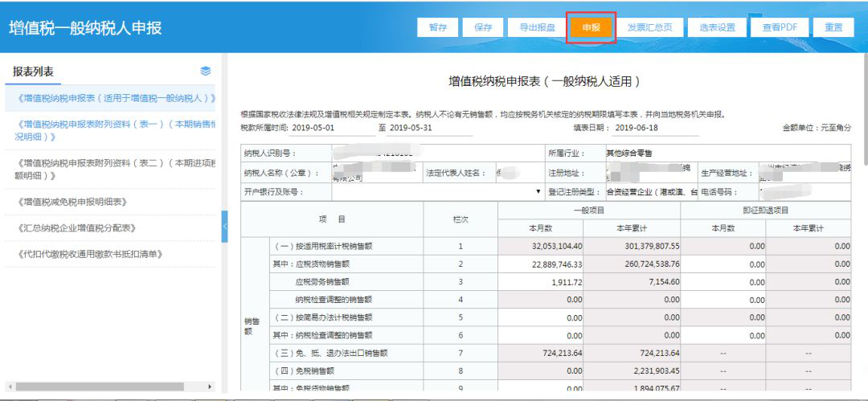
Task: Open 选表设置
Action: [x=717, y=27]
